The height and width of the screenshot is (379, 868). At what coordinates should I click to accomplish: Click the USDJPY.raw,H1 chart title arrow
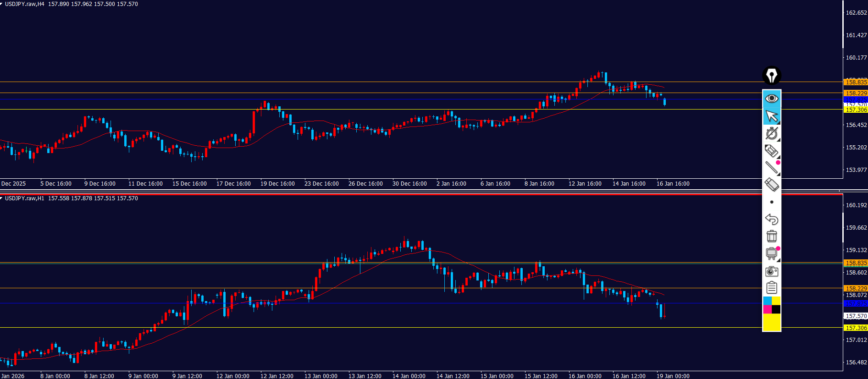click(x=2, y=198)
